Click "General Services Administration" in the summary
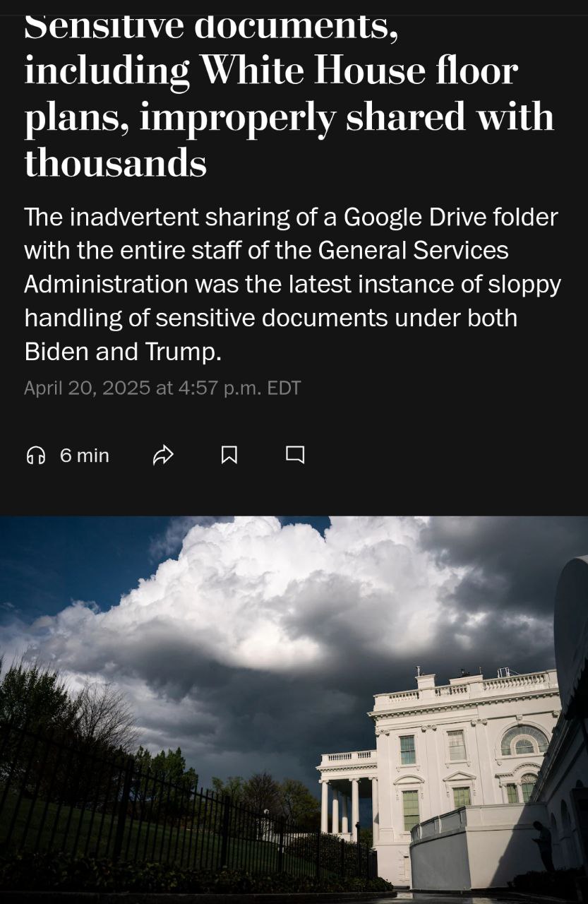The image size is (588, 904). [266, 267]
